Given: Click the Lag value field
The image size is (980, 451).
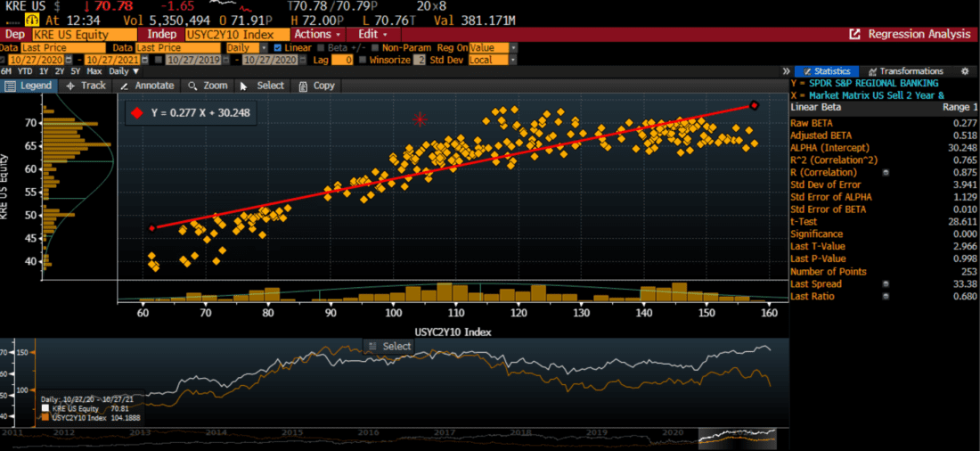Looking at the screenshot, I should click(x=342, y=60).
